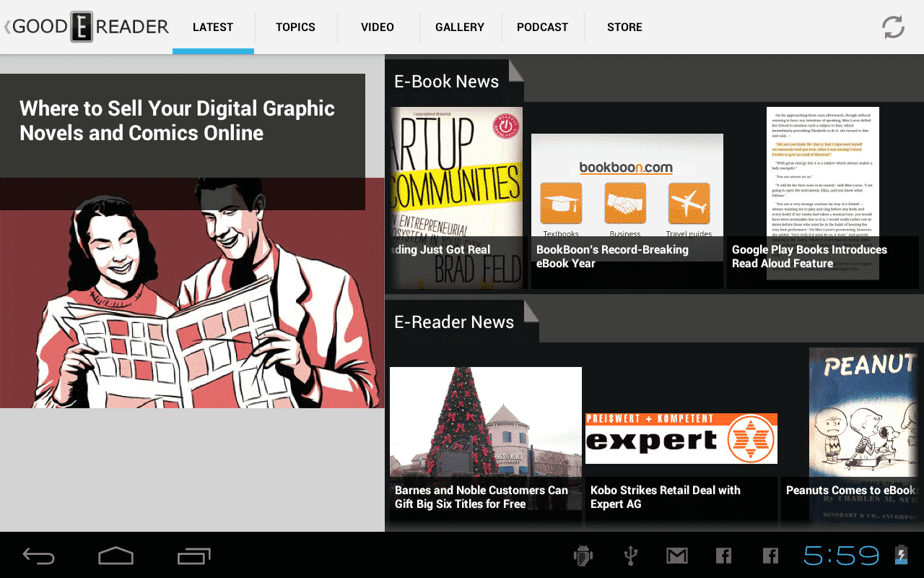Read Kobo Strikes Retail Deal article
The width and height of the screenshot is (924, 578).
tap(666, 497)
